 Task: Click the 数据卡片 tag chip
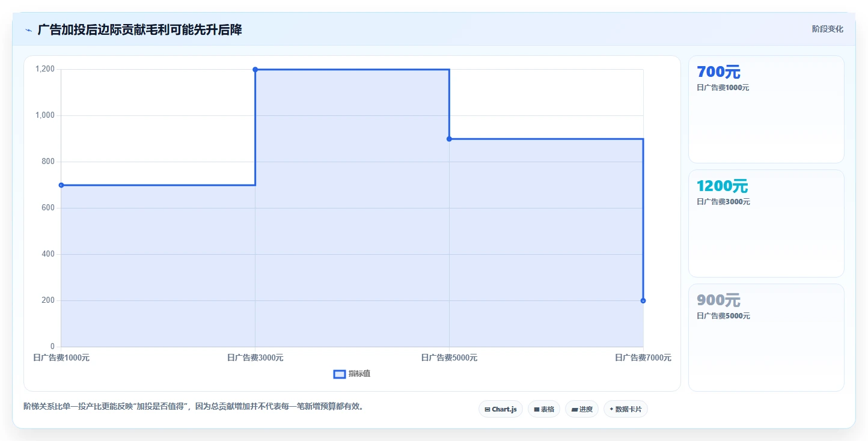click(626, 409)
